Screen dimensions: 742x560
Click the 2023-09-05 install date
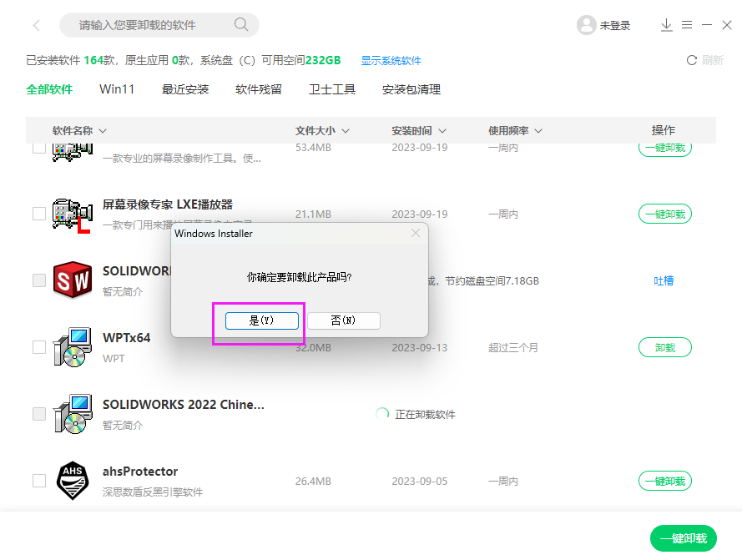click(419, 481)
